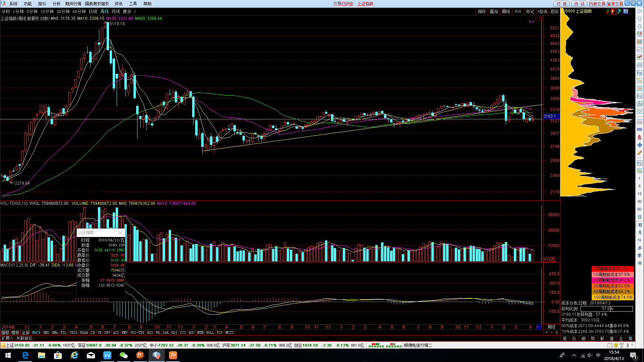Open the 分析 menu
The image size is (644, 362).
click(x=56, y=4)
